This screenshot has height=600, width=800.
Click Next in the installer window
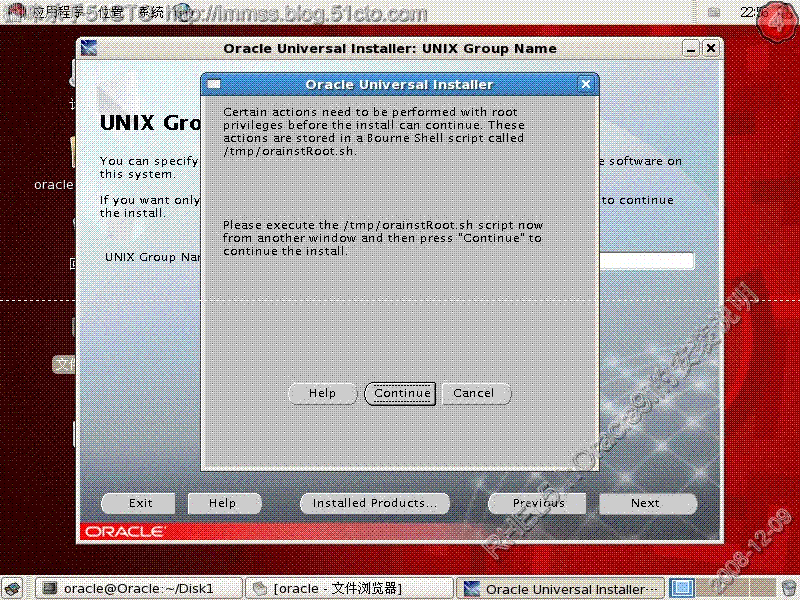[647, 504]
